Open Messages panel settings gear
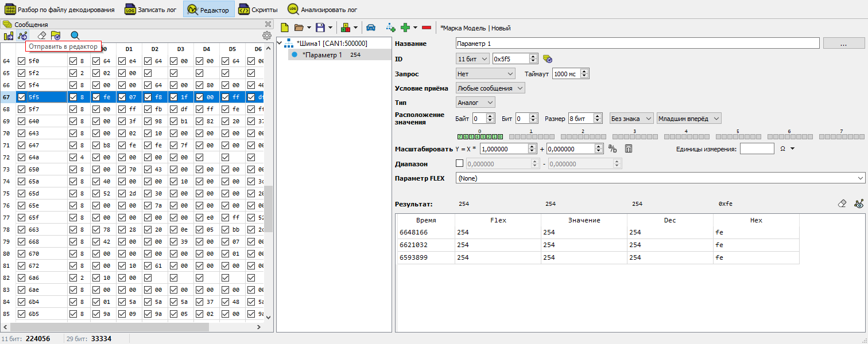Image resolution: width=868 pixels, height=344 pixels. (x=267, y=36)
